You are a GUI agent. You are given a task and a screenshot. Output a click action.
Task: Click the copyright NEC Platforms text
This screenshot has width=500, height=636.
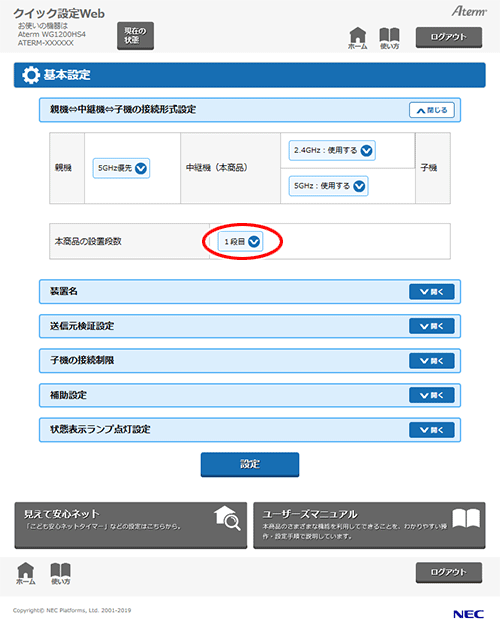(72, 610)
